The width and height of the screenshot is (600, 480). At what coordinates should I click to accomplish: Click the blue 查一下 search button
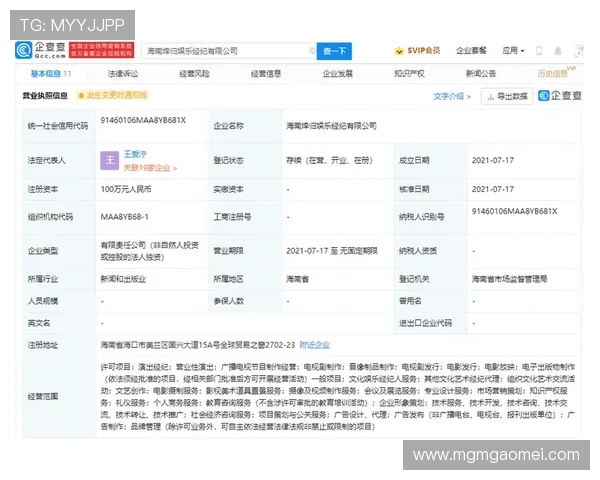click(334, 51)
